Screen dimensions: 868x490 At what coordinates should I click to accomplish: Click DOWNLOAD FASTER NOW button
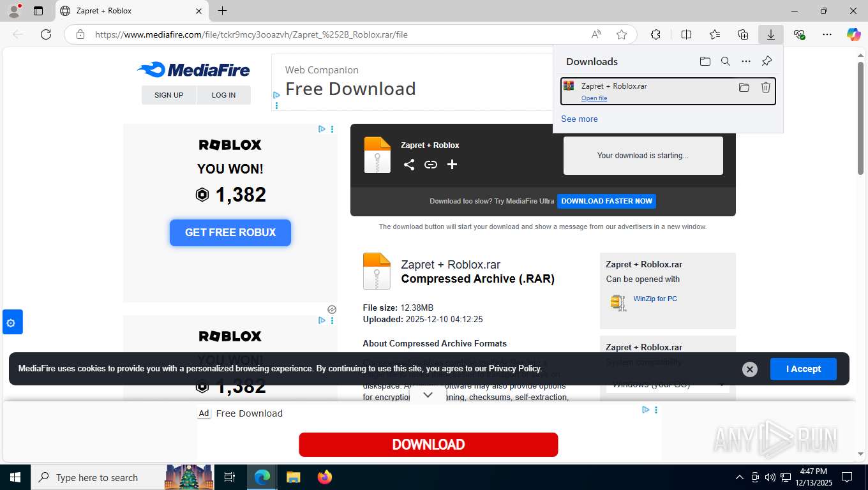click(x=606, y=201)
